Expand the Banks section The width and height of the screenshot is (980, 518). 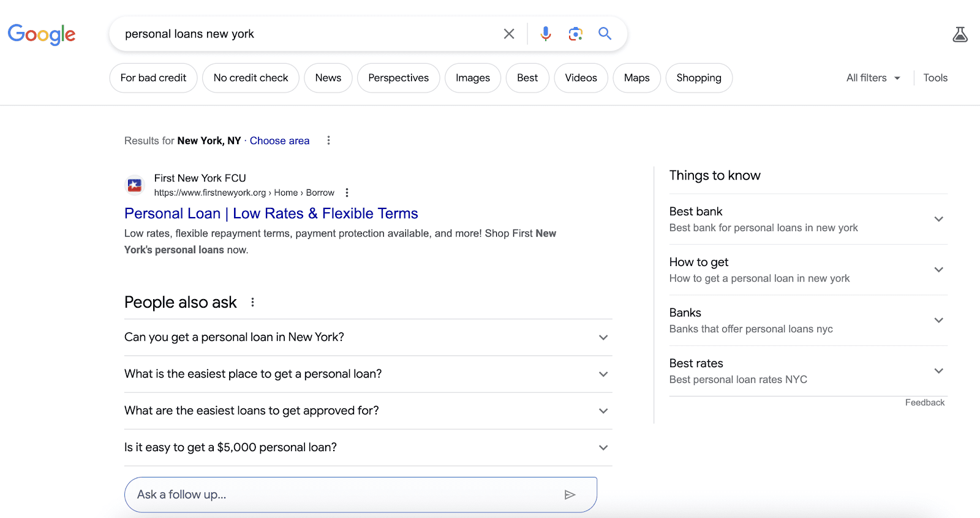click(809, 321)
